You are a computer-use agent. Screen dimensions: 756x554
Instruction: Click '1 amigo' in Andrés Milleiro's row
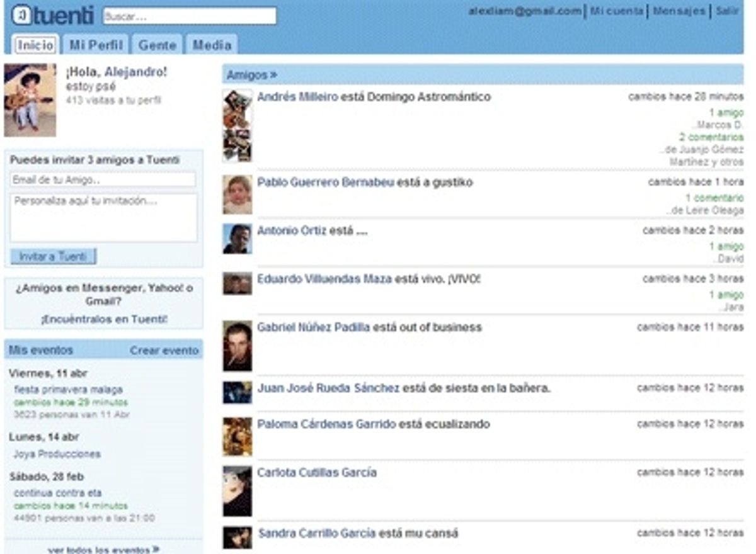pos(726,113)
